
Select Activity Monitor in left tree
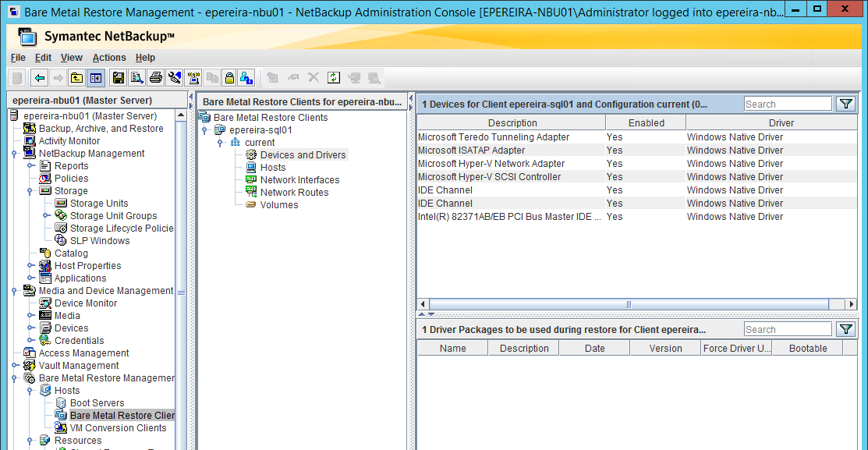(69, 141)
